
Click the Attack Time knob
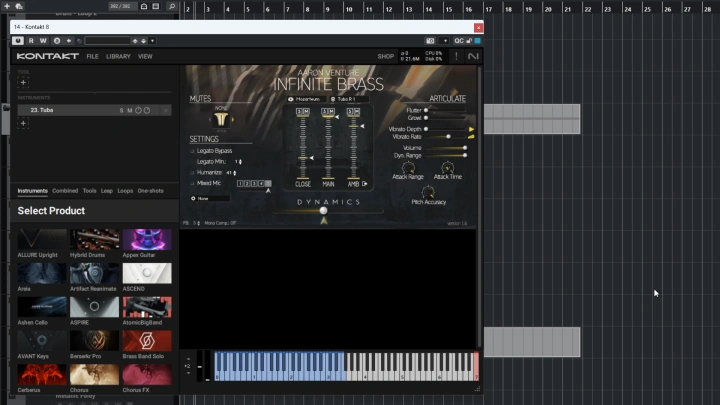447,168
